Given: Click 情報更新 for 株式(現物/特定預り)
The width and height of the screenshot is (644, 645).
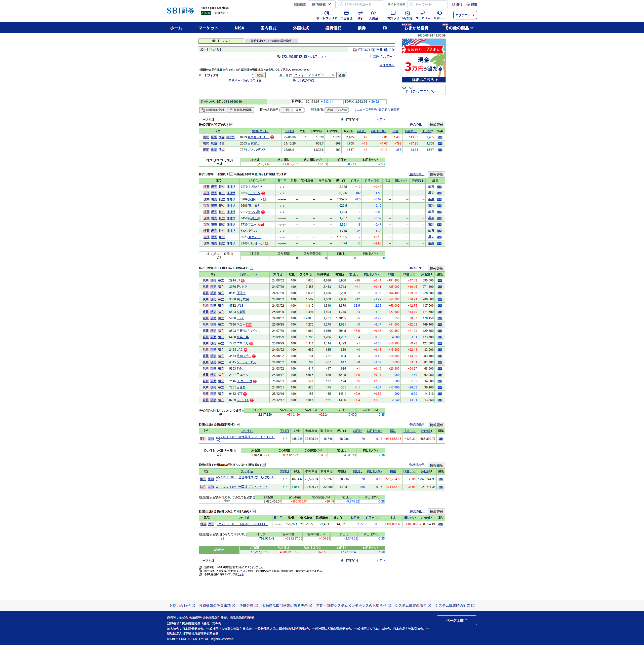Looking at the screenshot, I should click(436, 125).
